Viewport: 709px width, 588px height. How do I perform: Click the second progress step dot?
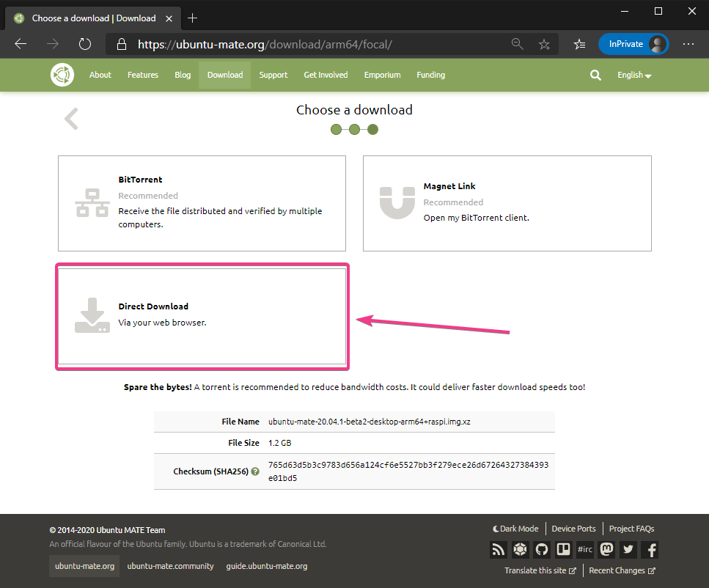[355, 130]
